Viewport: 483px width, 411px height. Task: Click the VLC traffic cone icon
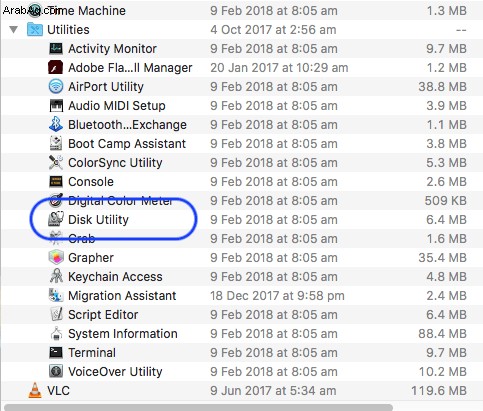[x=35, y=391]
